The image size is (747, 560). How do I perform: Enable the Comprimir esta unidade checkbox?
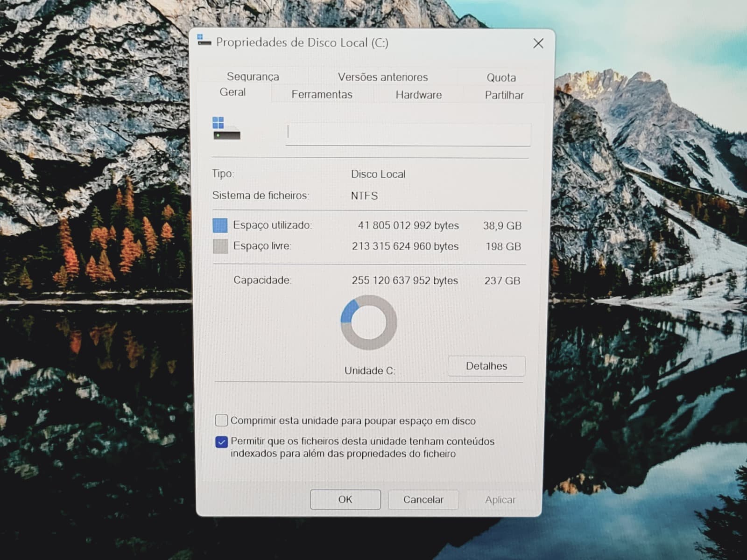point(221,420)
